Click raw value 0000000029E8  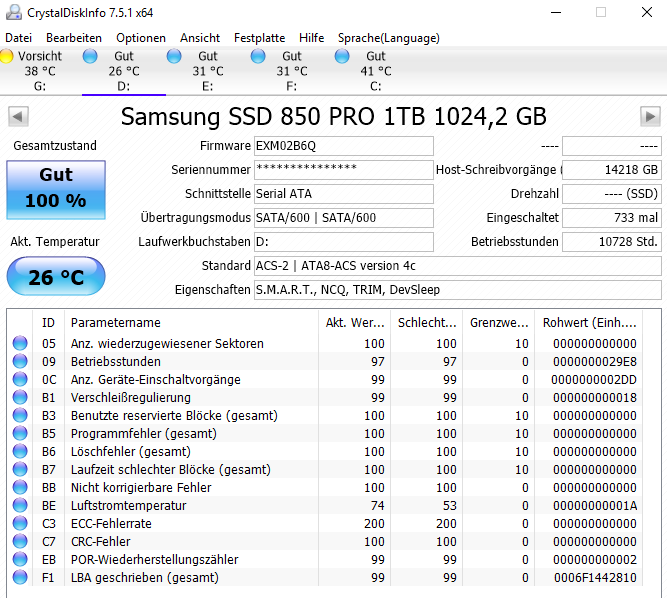[x=595, y=362]
